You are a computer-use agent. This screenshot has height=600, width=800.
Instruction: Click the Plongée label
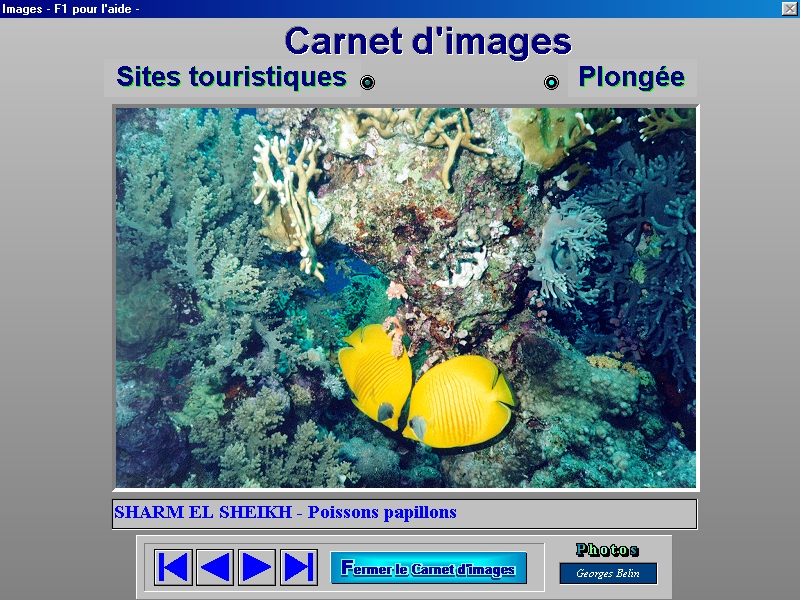pyautogui.click(x=632, y=77)
